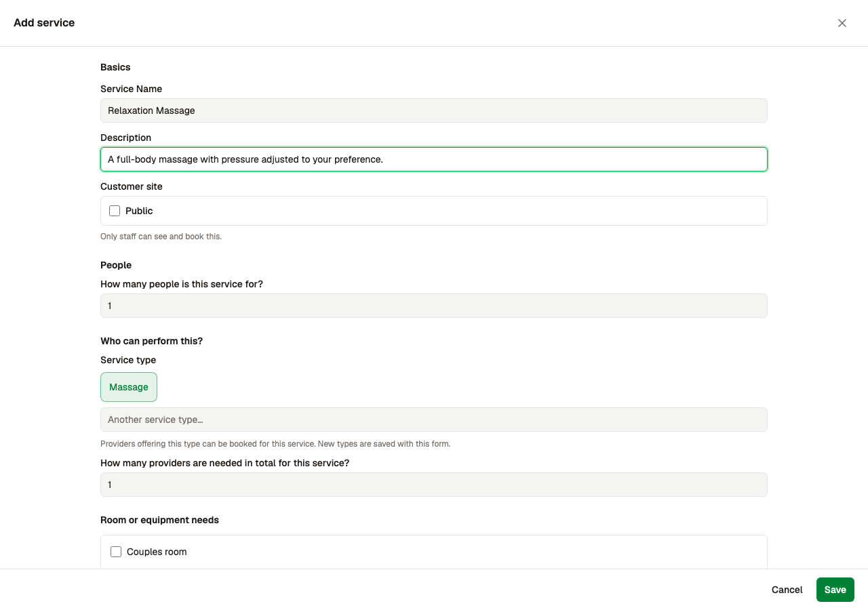
Task: Click the Another service type input
Action: tap(434, 420)
